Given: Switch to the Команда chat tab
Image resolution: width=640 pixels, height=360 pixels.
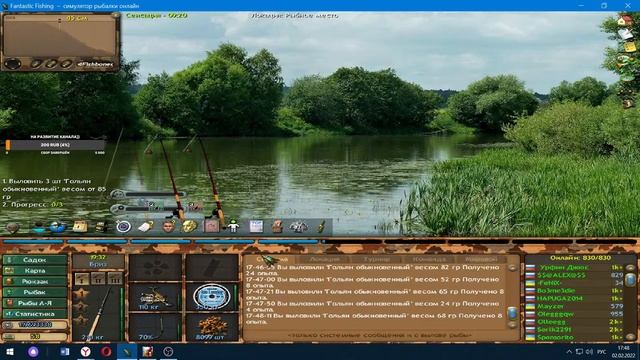Looking at the screenshot, I should [429, 259].
